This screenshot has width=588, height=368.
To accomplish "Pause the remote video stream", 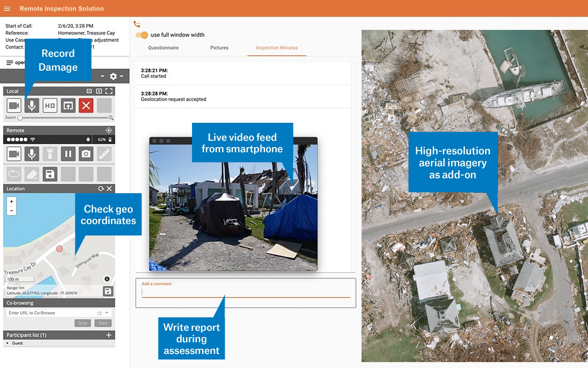I will [x=68, y=154].
